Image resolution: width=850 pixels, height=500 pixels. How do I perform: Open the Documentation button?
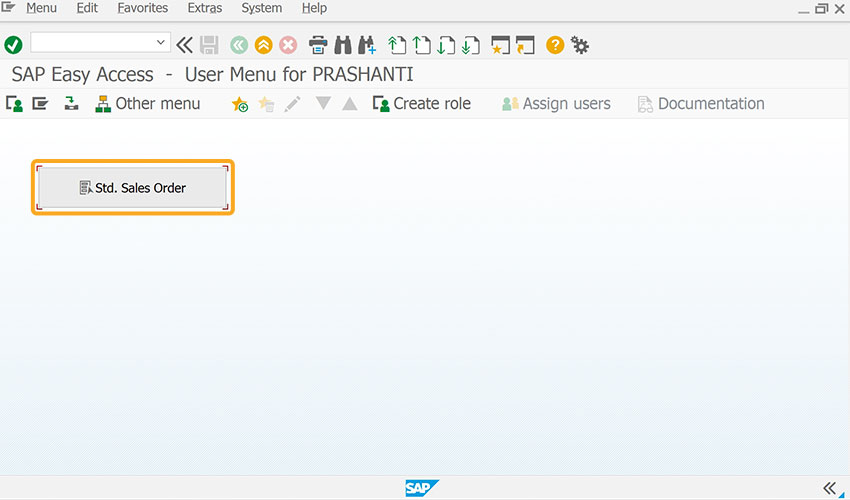(x=701, y=104)
